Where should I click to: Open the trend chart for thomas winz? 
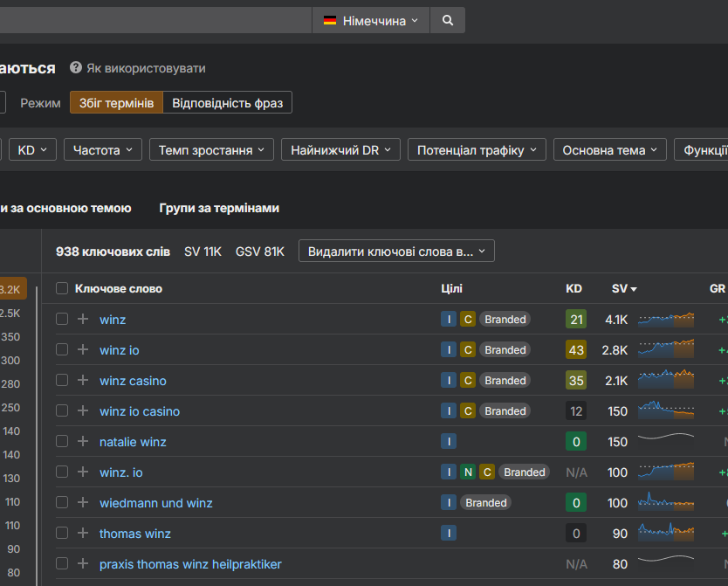tap(666, 532)
